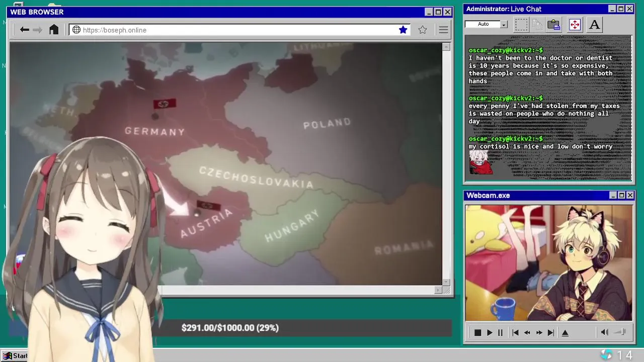Open the browser hamburger menu
The image size is (644, 362).
click(443, 30)
